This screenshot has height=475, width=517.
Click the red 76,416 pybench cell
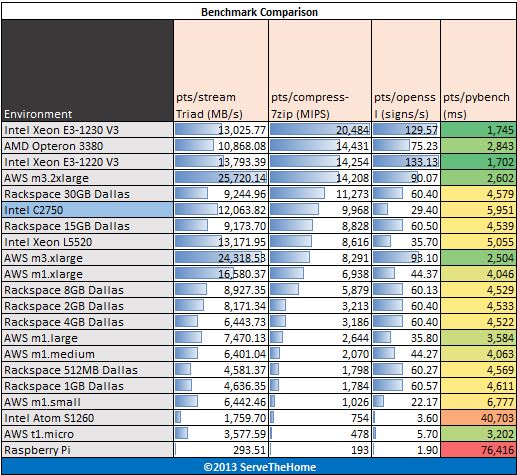pyautogui.click(x=478, y=450)
